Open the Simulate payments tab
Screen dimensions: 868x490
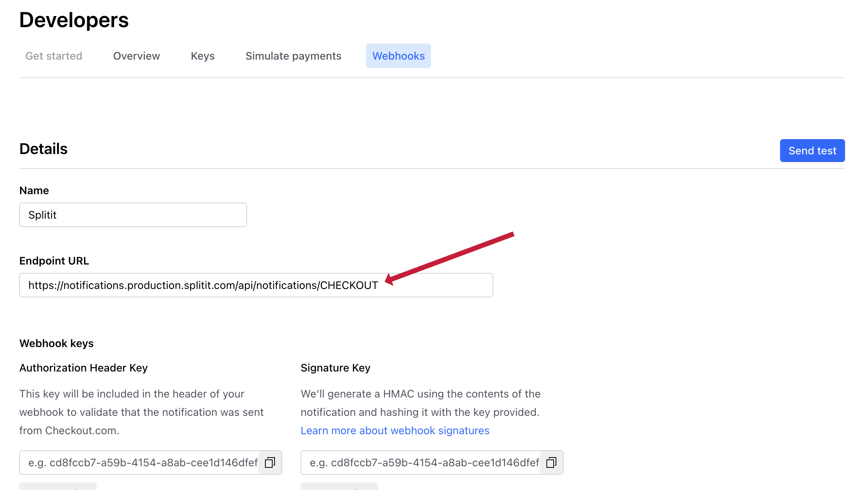[293, 56]
